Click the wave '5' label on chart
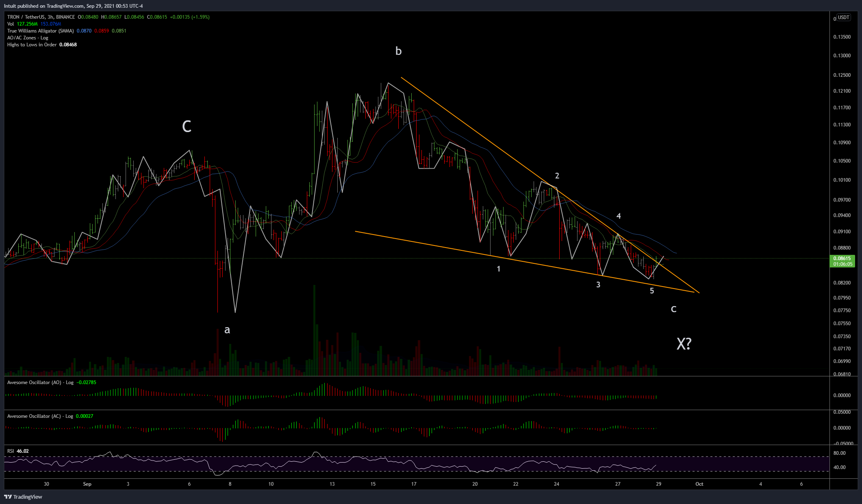Image resolution: width=862 pixels, height=504 pixels. pyautogui.click(x=652, y=291)
